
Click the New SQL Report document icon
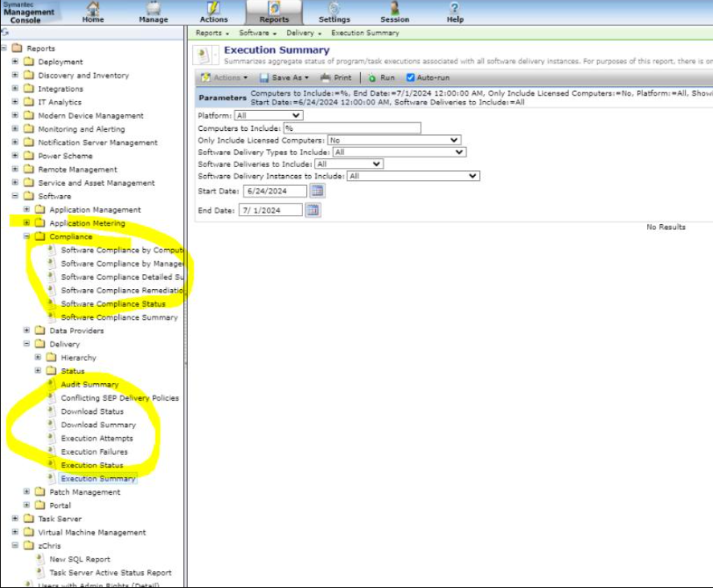tap(40, 559)
